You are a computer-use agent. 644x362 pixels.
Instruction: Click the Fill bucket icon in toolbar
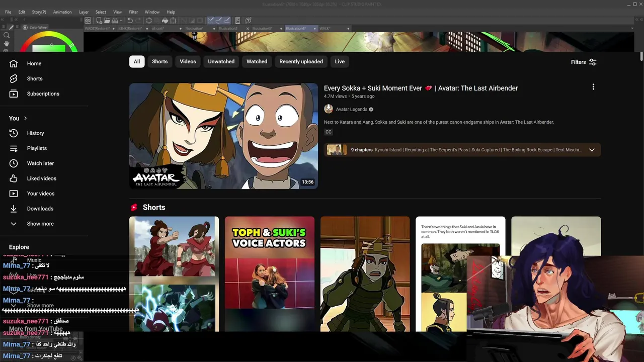165,21
